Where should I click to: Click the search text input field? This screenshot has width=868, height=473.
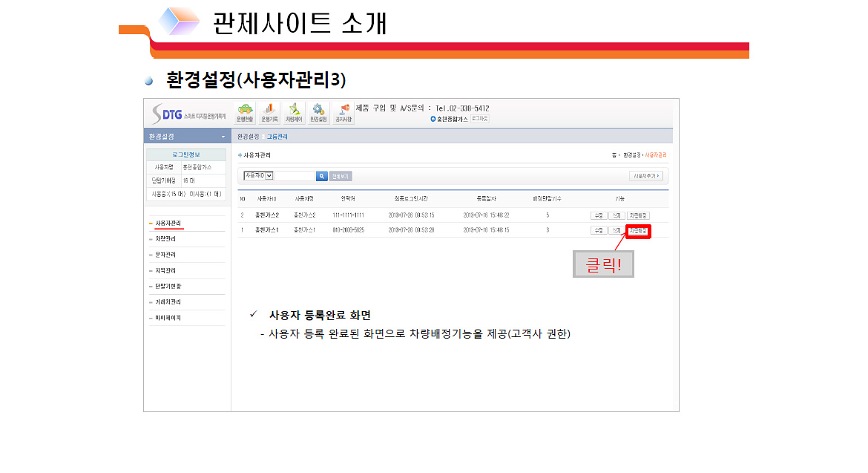pos(295,176)
